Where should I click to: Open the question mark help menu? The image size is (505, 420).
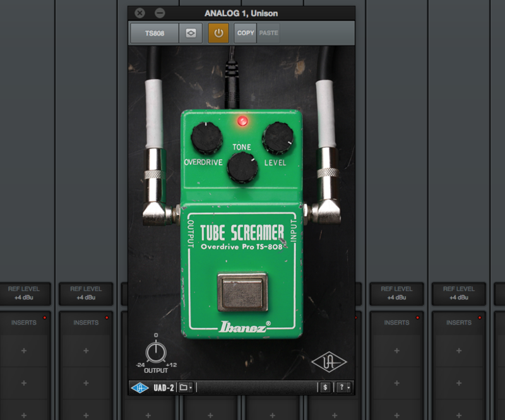click(343, 387)
